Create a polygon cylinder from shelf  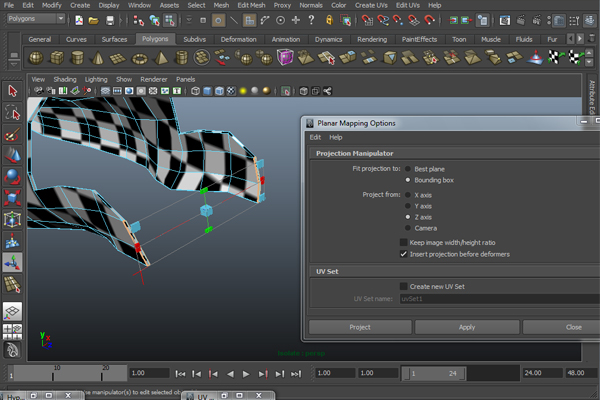tap(77, 58)
